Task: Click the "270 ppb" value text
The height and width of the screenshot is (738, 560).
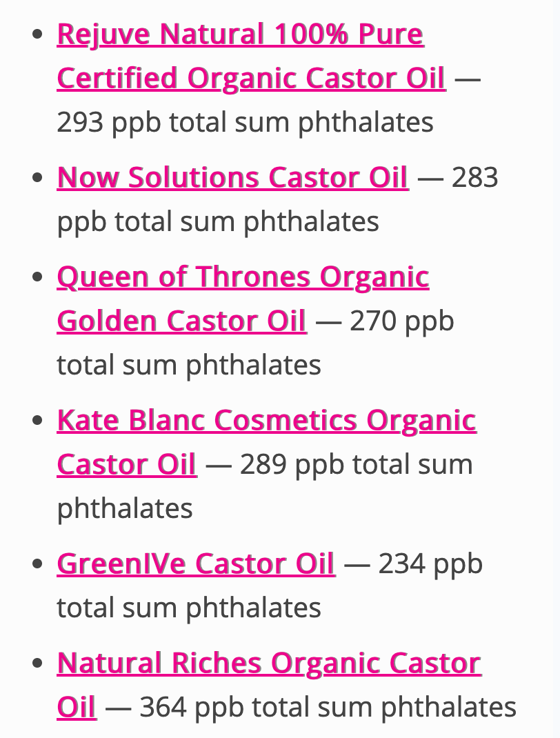Action: click(402, 321)
